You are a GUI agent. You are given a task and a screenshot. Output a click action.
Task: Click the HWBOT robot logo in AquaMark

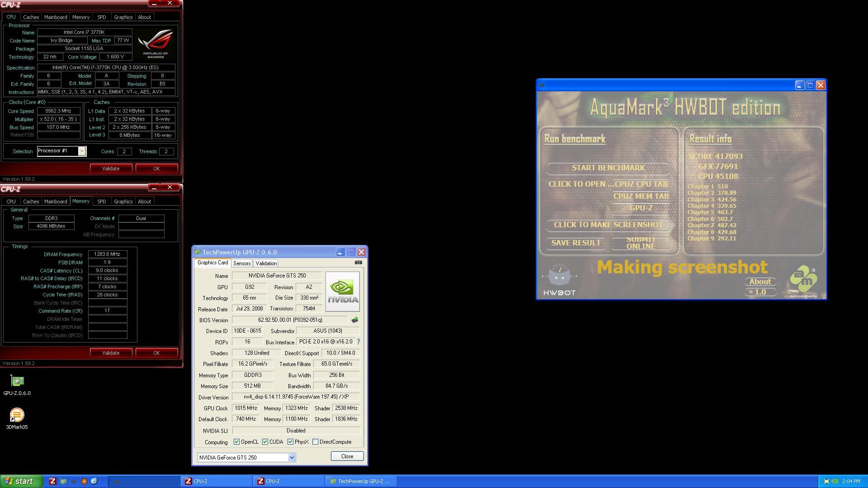559,280
